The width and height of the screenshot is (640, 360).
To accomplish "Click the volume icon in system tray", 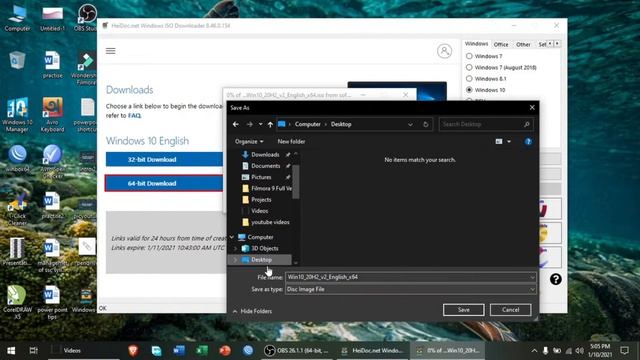I will click(579, 351).
